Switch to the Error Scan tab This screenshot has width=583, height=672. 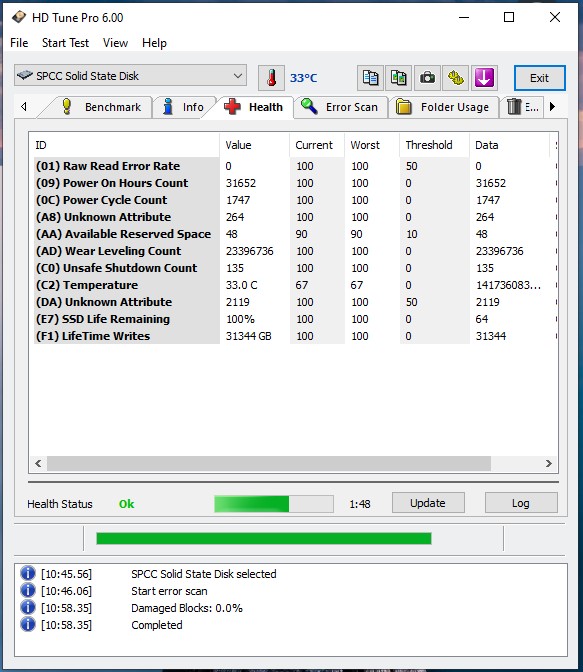tap(341, 107)
